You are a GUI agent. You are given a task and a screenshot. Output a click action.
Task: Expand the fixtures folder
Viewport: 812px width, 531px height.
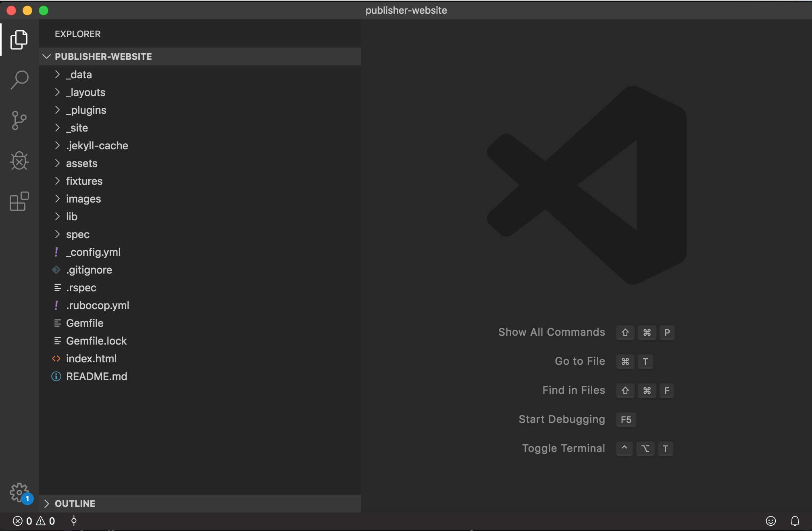57,181
